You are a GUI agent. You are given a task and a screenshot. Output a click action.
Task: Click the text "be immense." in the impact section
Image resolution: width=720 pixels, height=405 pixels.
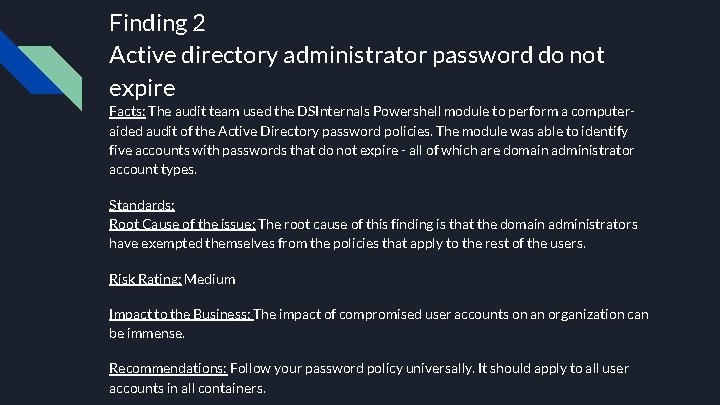[x=147, y=333]
